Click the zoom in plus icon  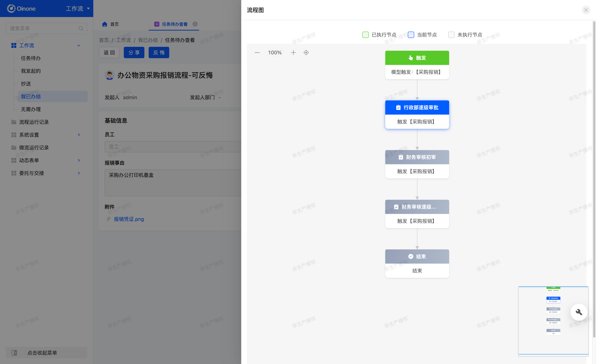click(x=293, y=53)
